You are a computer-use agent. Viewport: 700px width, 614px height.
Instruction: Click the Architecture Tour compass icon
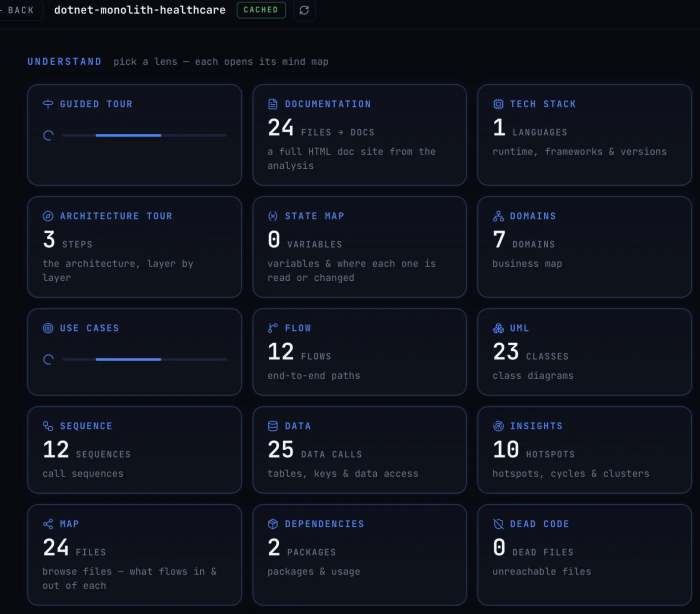click(x=48, y=216)
